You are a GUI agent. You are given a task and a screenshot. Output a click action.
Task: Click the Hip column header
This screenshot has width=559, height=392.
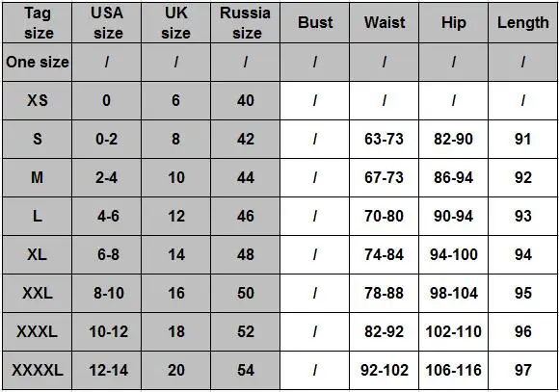tap(454, 23)
